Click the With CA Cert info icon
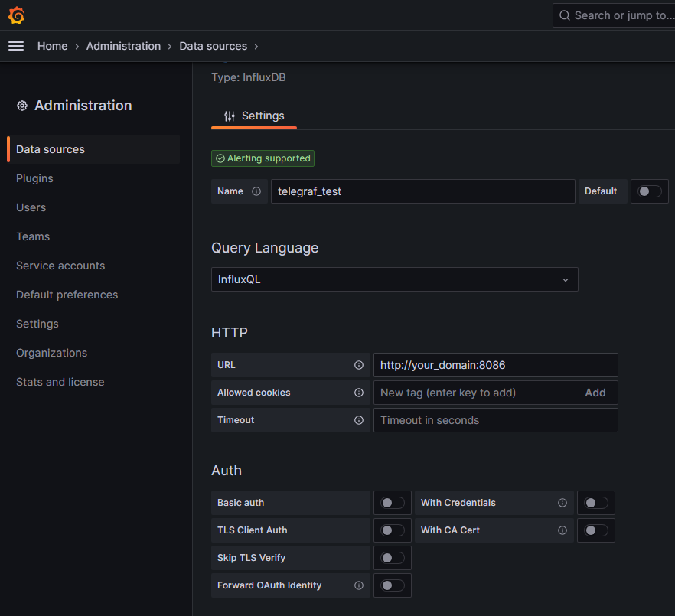This screenshot has height=616, width=675. tap(562, 530)
